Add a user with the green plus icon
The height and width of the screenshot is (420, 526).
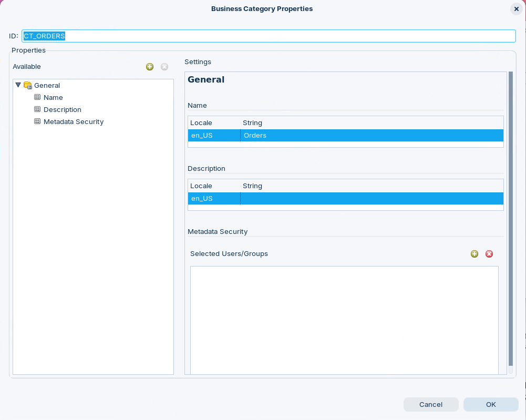pyautogui.click(x=475, y=254)
